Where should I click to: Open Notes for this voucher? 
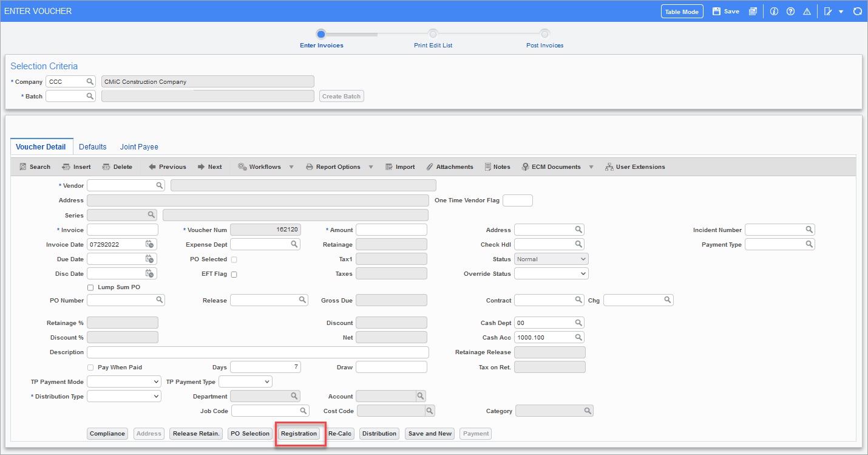[x=497, y=166]
